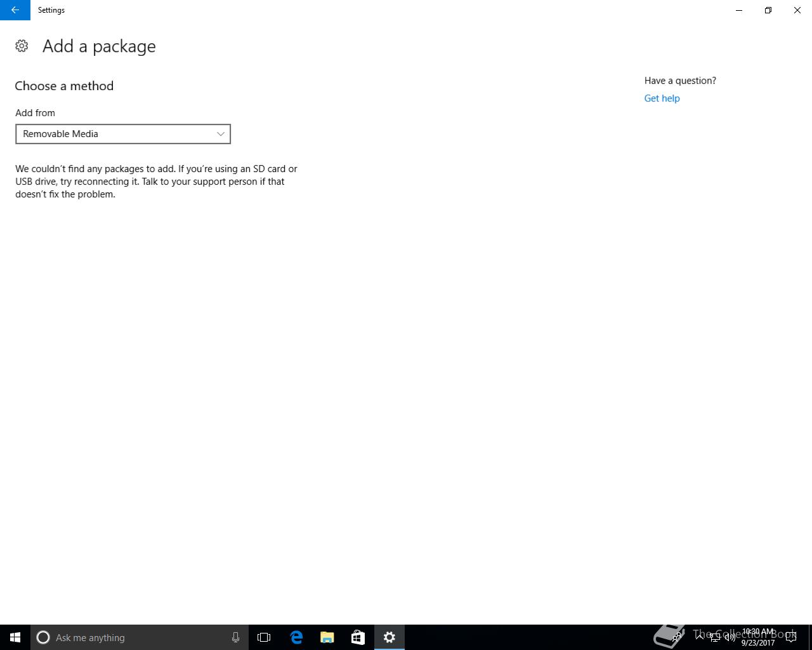Close the Settings window

coord(797,10)
